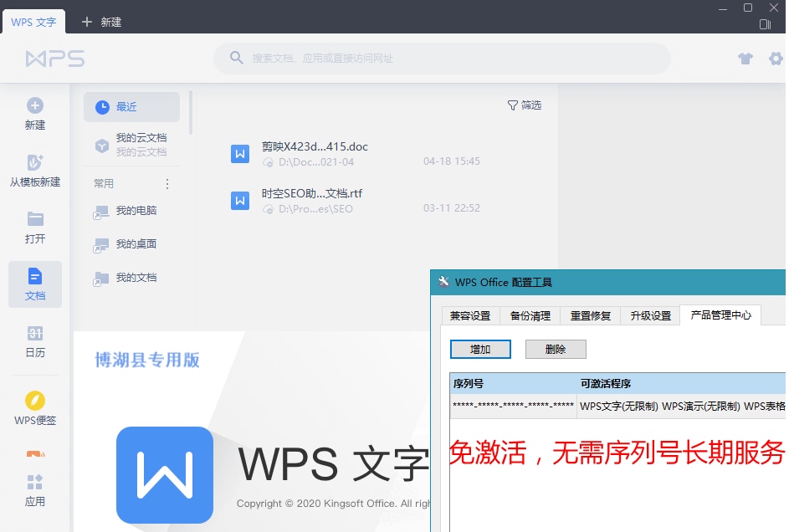Click the 常用 section label

point(103,184)
